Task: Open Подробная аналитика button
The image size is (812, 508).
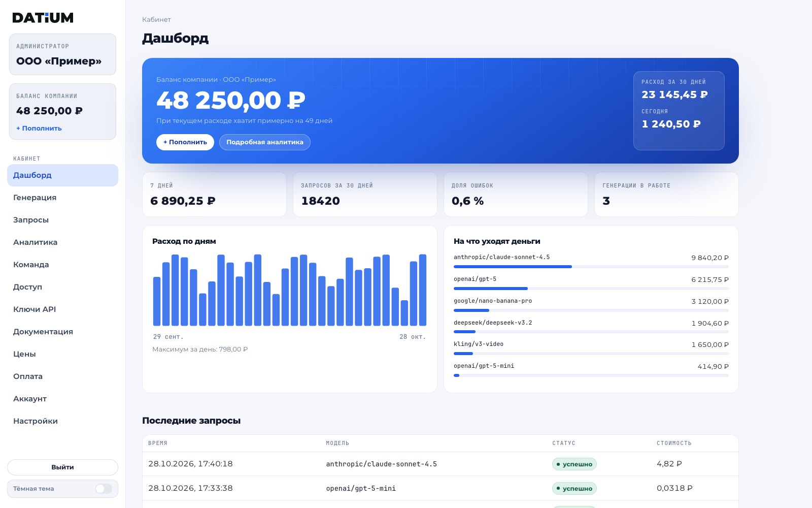Action: coord(265,142)
